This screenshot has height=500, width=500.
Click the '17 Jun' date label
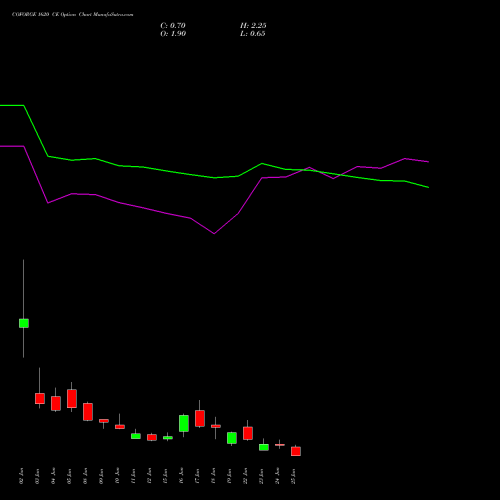coord(198,476)
